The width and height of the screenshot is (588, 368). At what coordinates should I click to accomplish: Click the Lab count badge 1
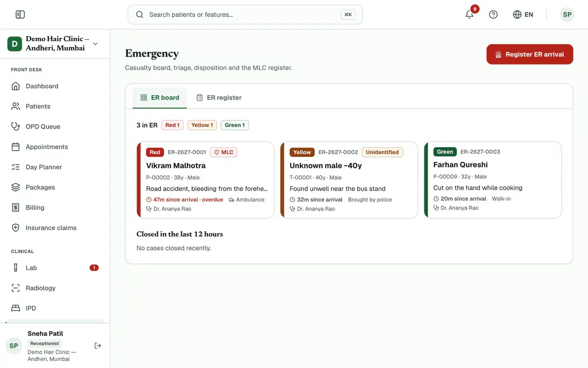pos(94,268)
